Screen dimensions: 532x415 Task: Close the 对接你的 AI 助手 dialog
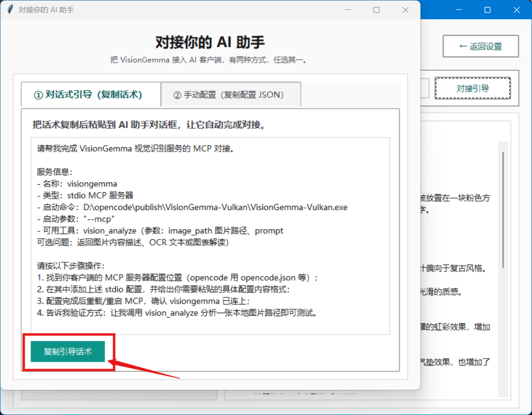[406, 10]
